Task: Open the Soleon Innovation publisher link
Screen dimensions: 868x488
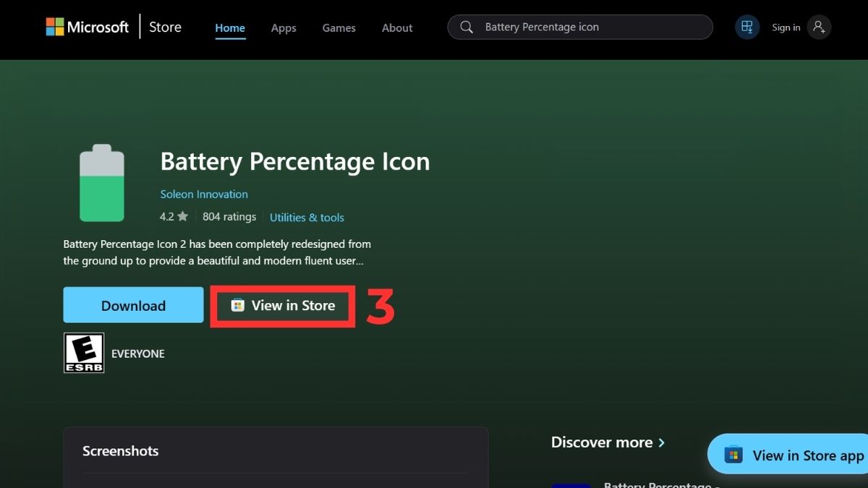Action: tap(203, 194)
